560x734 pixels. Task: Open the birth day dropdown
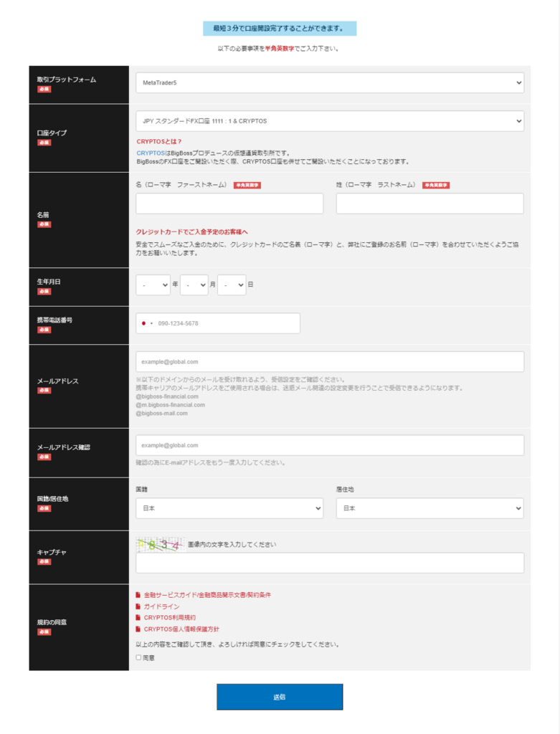[x=232, y=285]
